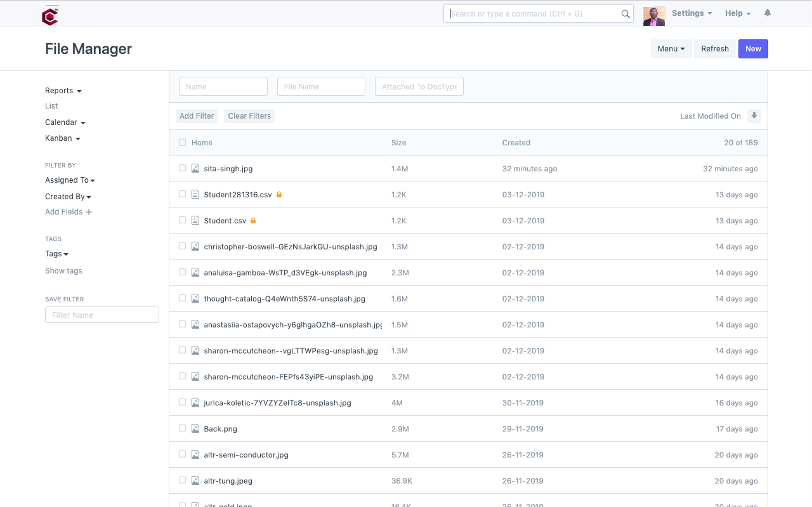Click the Clear Filters button
812x507 pixels.
click(249, 116)
